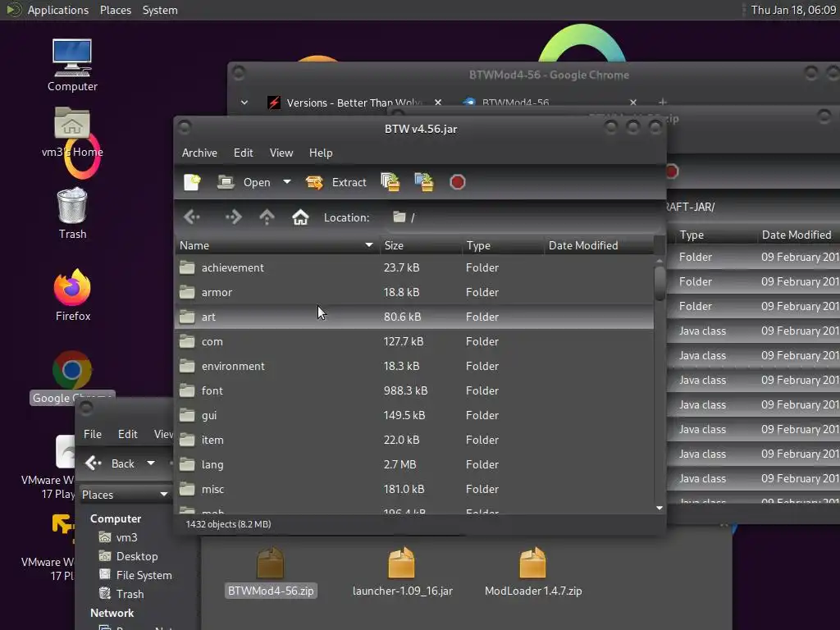Open the Places menu in top panel

point(116,10)
